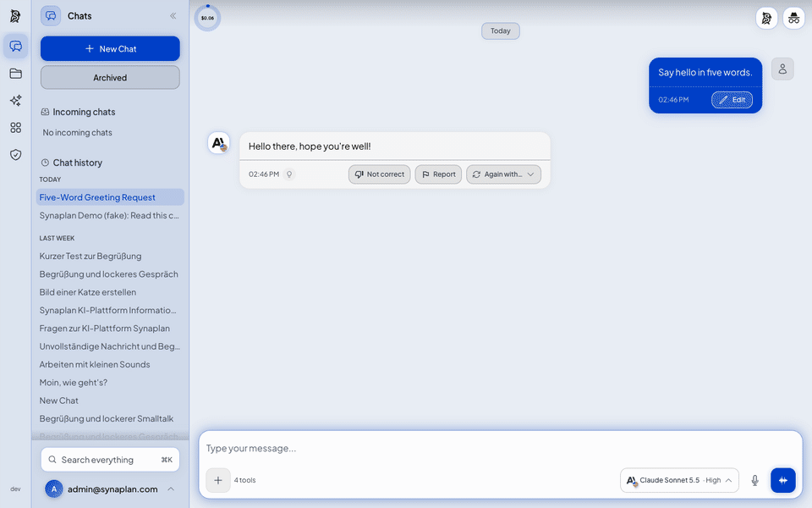
Task: Open 'Fragen zur KI-Plattform Synaplan' chat
Action: point(110,329)
